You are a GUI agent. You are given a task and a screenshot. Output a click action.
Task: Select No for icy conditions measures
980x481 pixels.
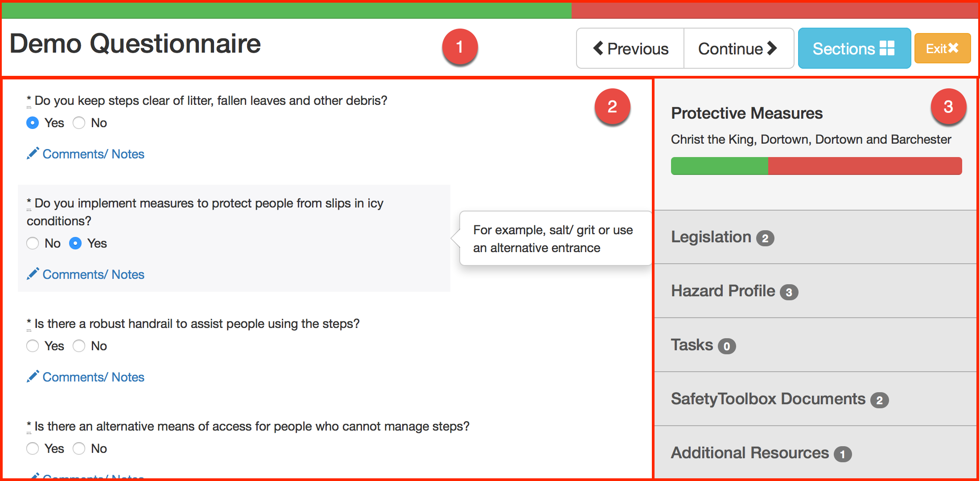click(33, 243)
